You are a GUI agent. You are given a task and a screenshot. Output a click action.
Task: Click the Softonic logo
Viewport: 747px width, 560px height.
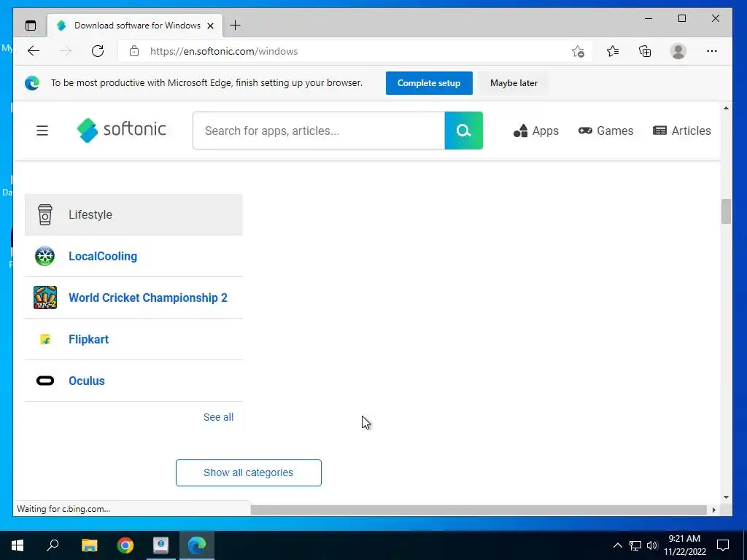pyautogui.click(x=122, y=130)
